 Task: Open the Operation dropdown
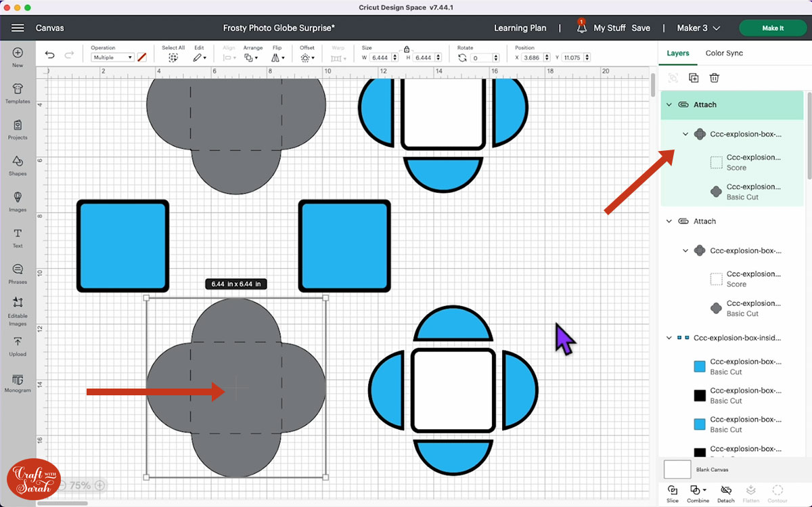click(x=112, y=58)
